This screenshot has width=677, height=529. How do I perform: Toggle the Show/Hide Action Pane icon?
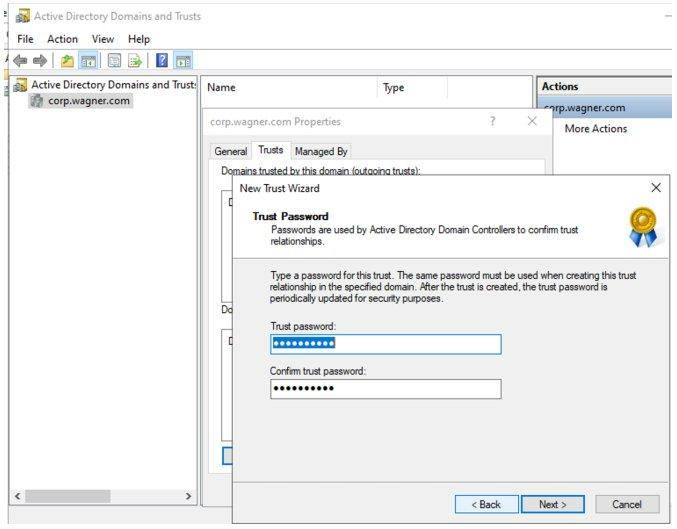pyautogui.click(x=183, y=61)
